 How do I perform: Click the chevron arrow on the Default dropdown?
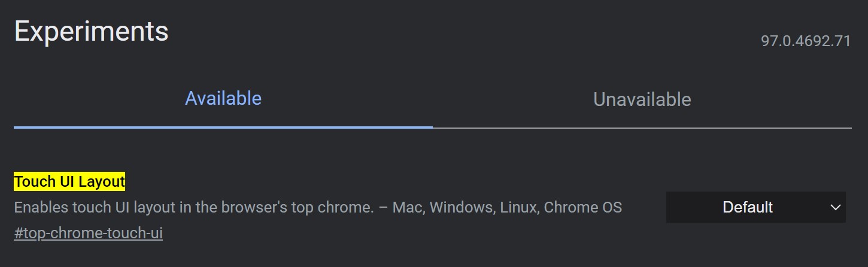coord(836,208)
